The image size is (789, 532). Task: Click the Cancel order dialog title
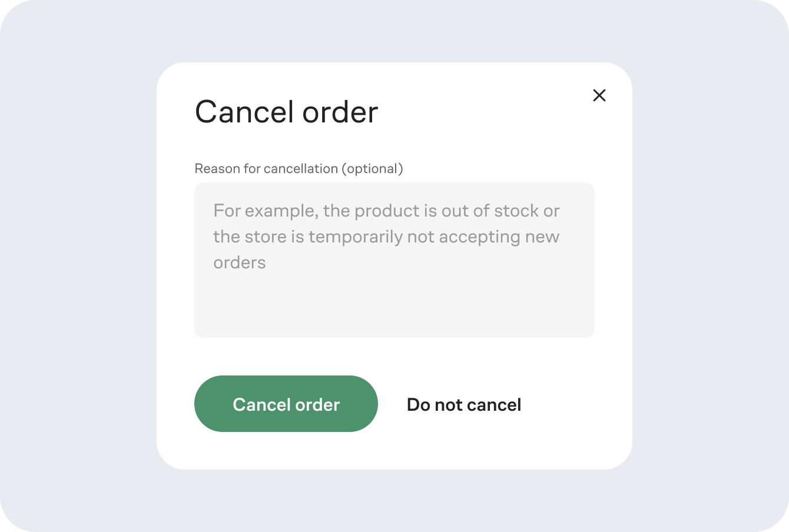286,112
